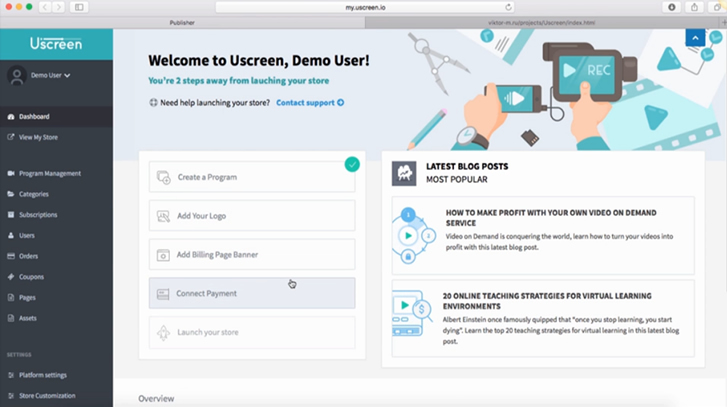Screen dimensions: 727x407
Task: Open the video on demand profit blog post
Action: pyautogui.click(x=543, y=235)
